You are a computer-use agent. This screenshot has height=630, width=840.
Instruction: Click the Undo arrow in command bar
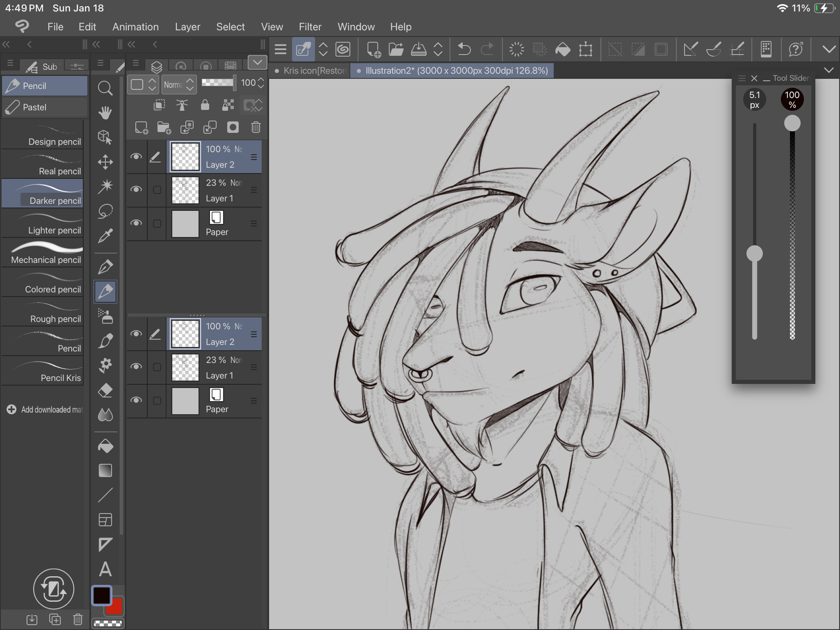(464, 50)
